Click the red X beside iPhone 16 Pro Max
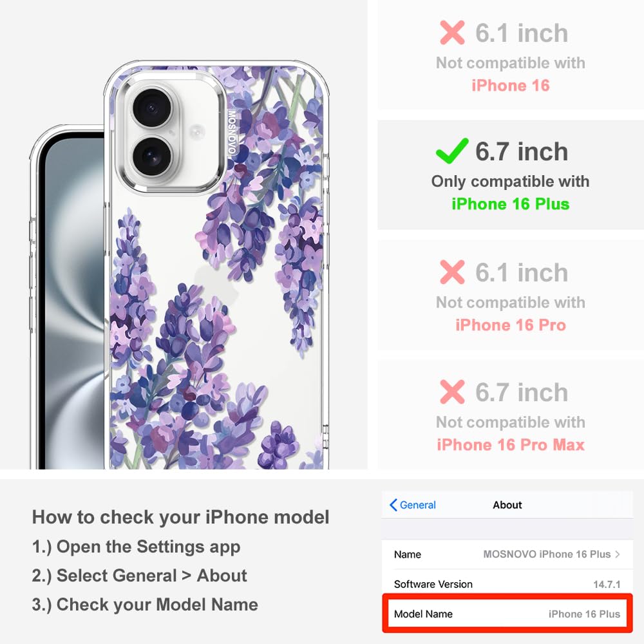644x644 pixels. pyautogui.click(x=452, y=392)
